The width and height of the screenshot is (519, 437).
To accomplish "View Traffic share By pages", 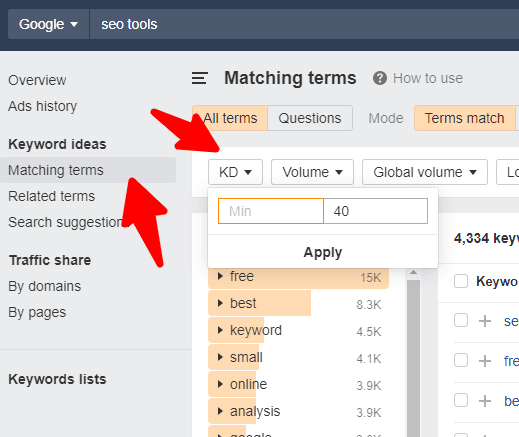I will point(37,312).
